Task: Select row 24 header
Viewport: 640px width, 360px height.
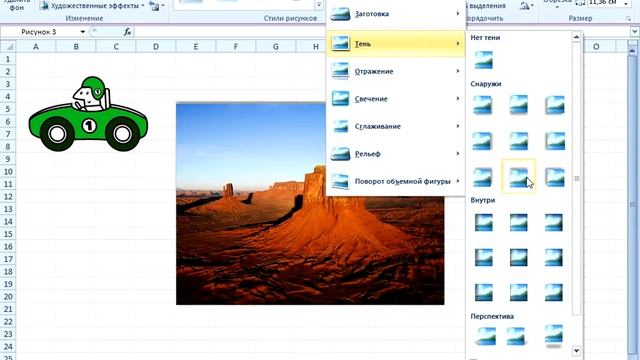Action: coord(8,347)
